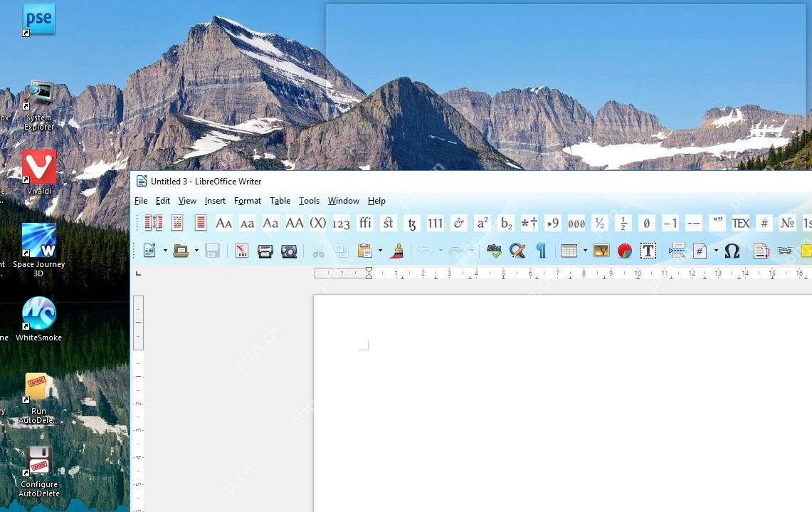The image size is (812, 512).
Task: Click the Paste clipboard icon
Action: pyautogui.click(x=364, y=251)
